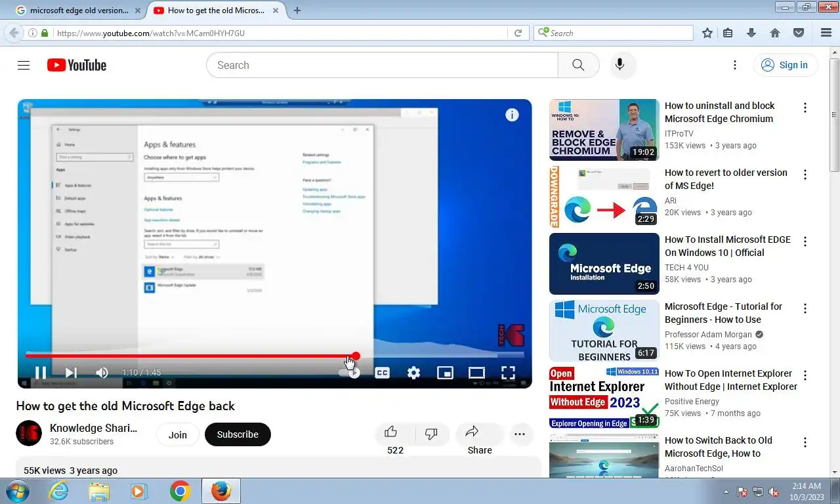Toggle subtitles with the CC button

point(382,373)
